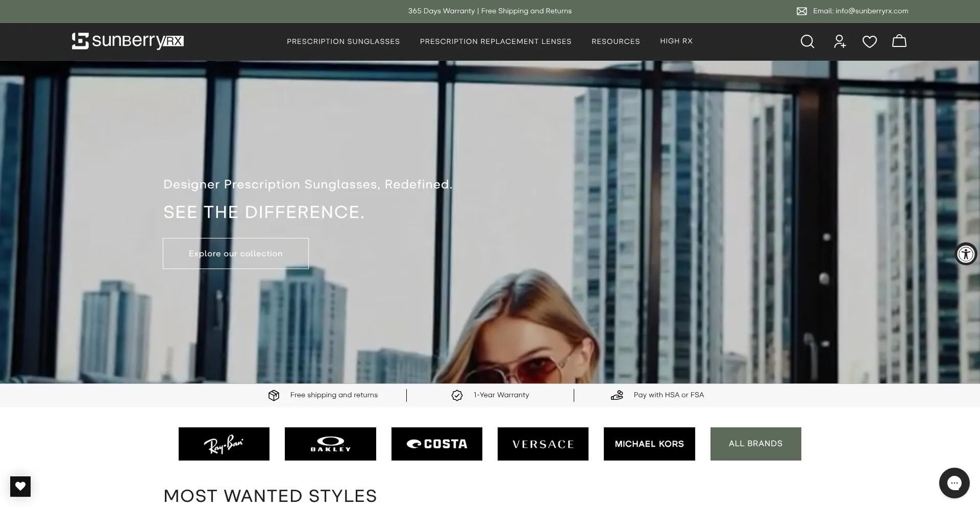Select the Versace brand tile

[543, 444]
